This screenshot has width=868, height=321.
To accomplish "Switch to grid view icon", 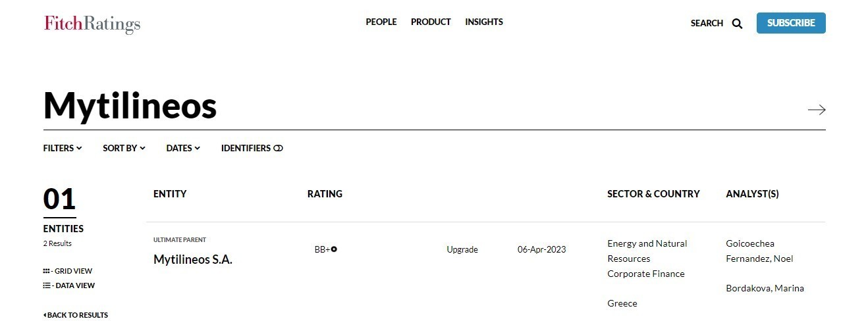I will tap(47, 271).
